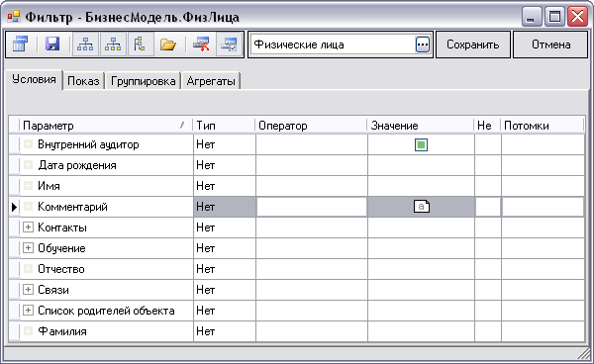Click the window icon in title bar

click(x=14, y=16)
